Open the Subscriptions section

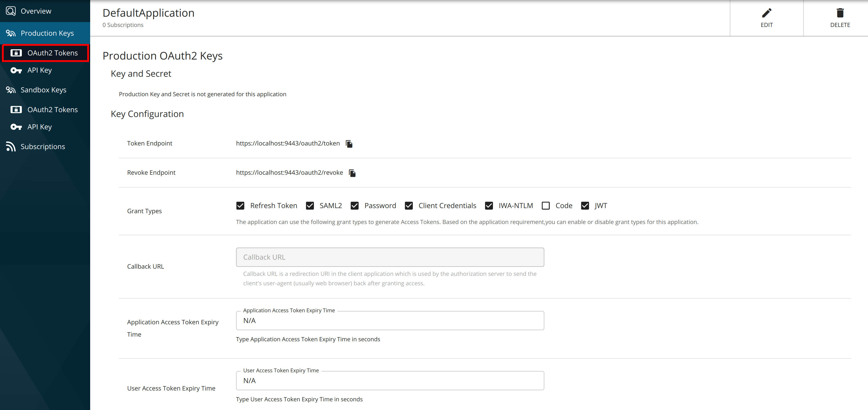click(x=42, y=147)
